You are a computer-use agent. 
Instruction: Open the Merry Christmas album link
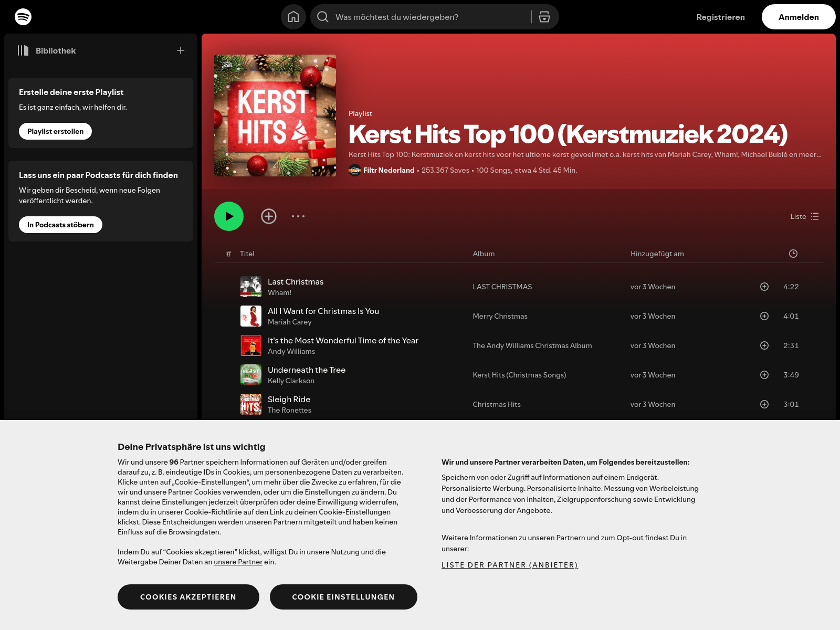pos(500,316)
